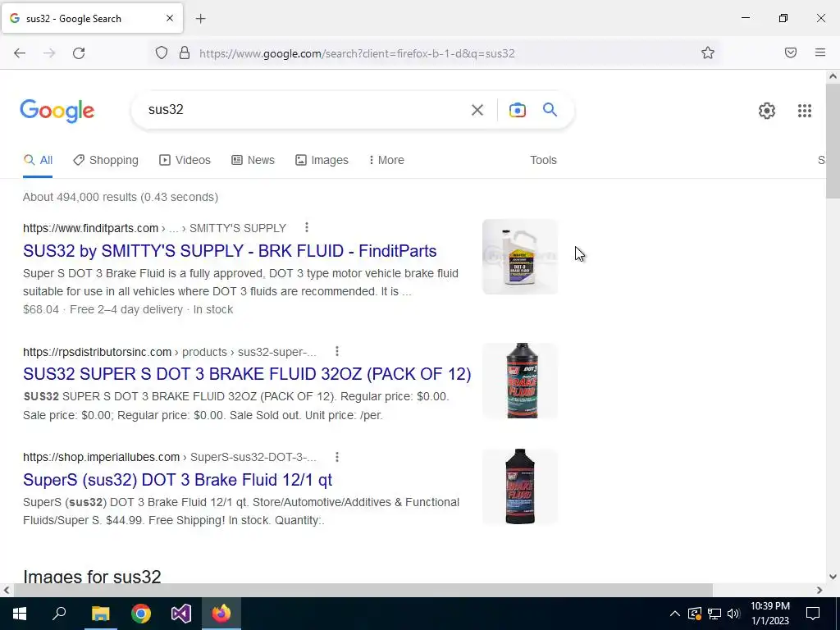
Task: Click the magnifier search button
Action: point(550,110)
